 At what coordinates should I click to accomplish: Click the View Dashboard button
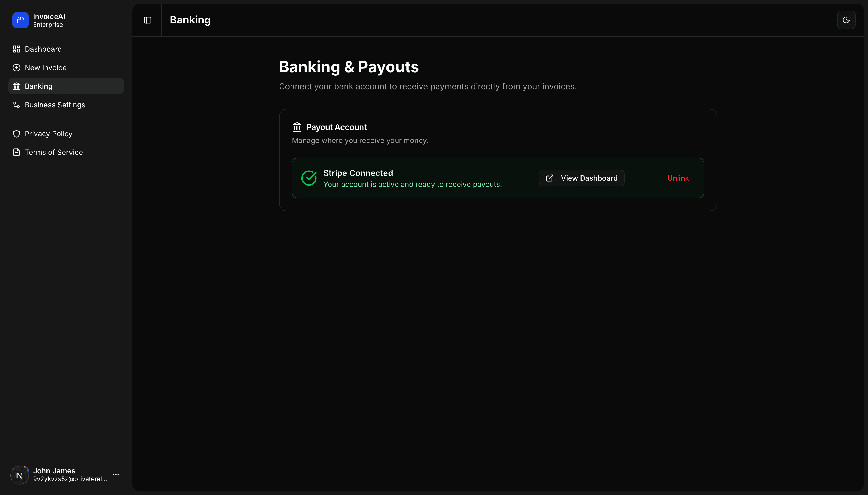pyautogui.click(x=581, y=178)
